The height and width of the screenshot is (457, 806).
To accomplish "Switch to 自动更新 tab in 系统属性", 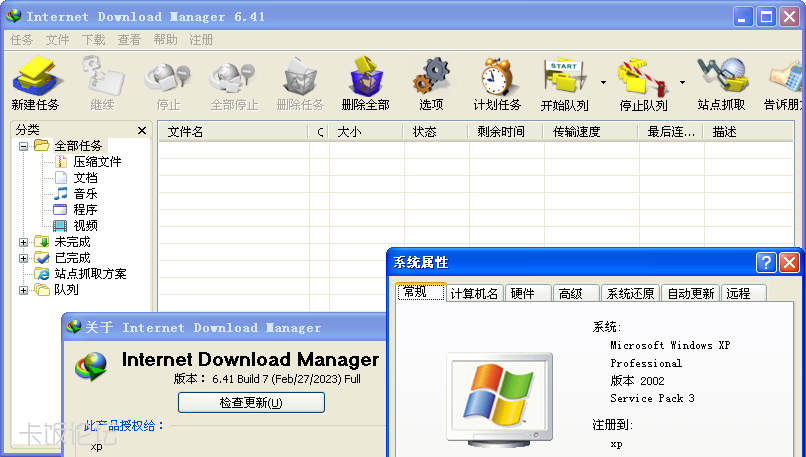I will click(x=691, y=294).
